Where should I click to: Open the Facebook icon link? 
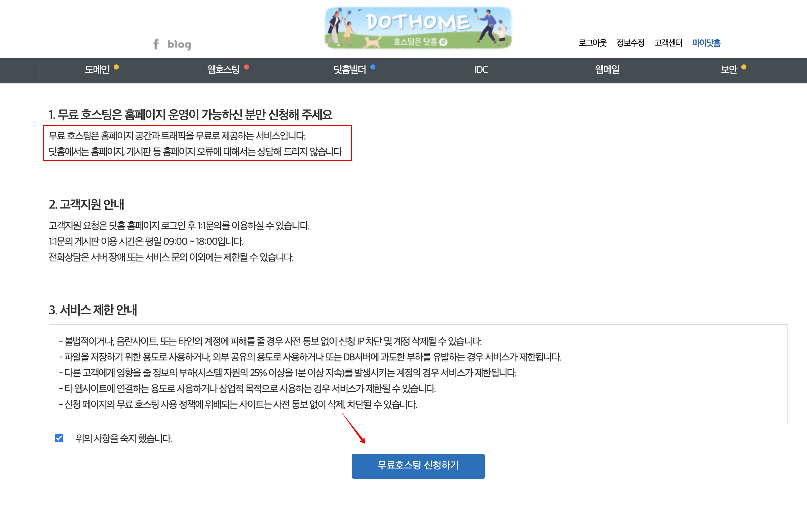coord(156,44)
